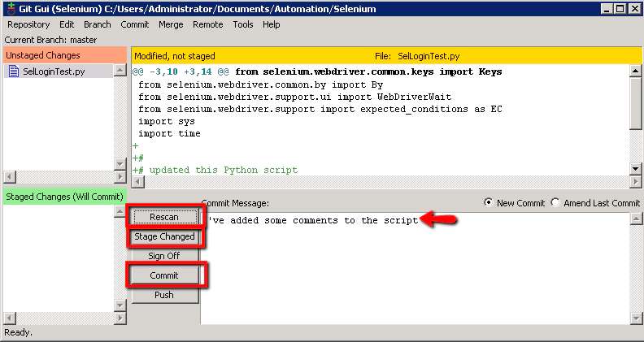Click the 'expected_conditions as EC' import line
This screenshot has width=644, height=342.
pos(320,109)
